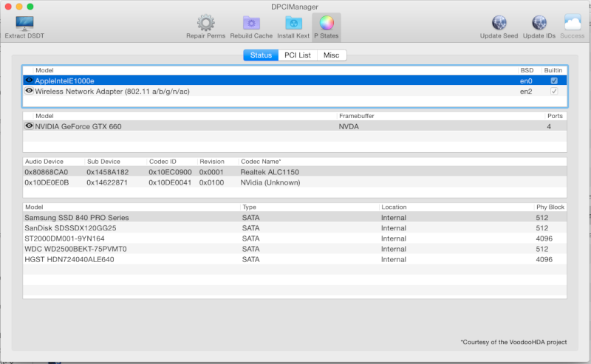Click revision value 0x0100
The image size is (591, 364).
tap(211, 183)
